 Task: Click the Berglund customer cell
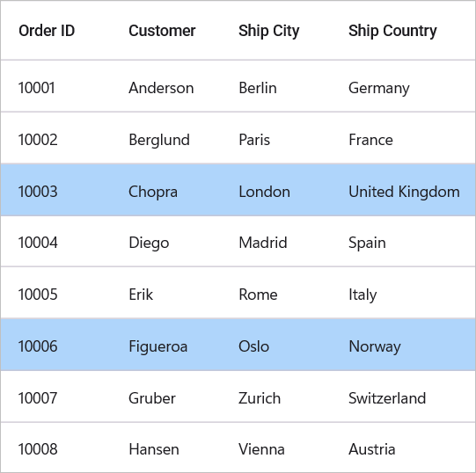(159, 140)
